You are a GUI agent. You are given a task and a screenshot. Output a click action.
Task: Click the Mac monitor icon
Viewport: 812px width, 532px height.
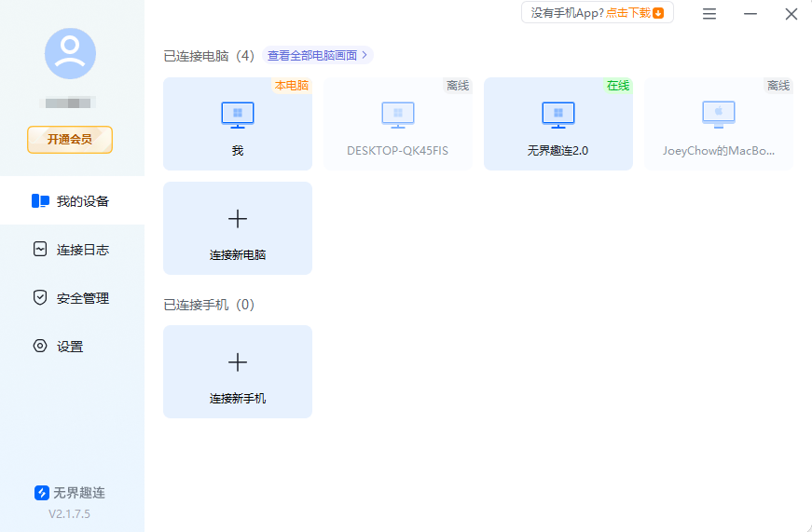tap(719, 115)
